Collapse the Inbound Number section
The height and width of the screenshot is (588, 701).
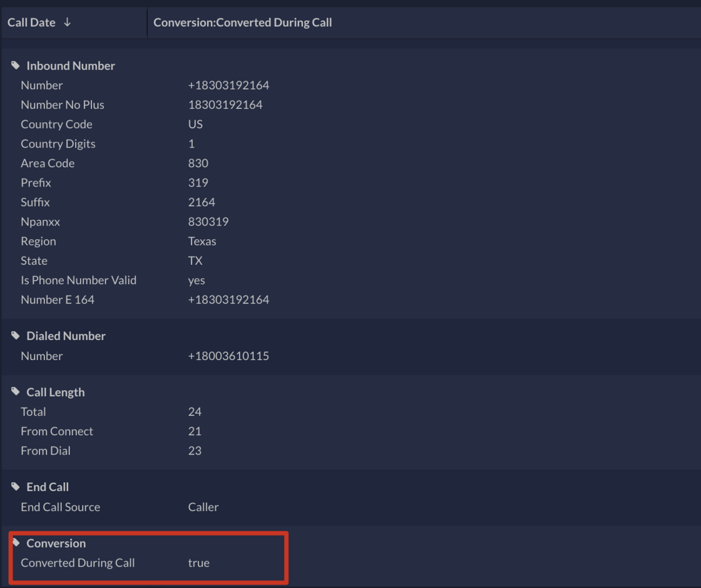coord(69,65)
